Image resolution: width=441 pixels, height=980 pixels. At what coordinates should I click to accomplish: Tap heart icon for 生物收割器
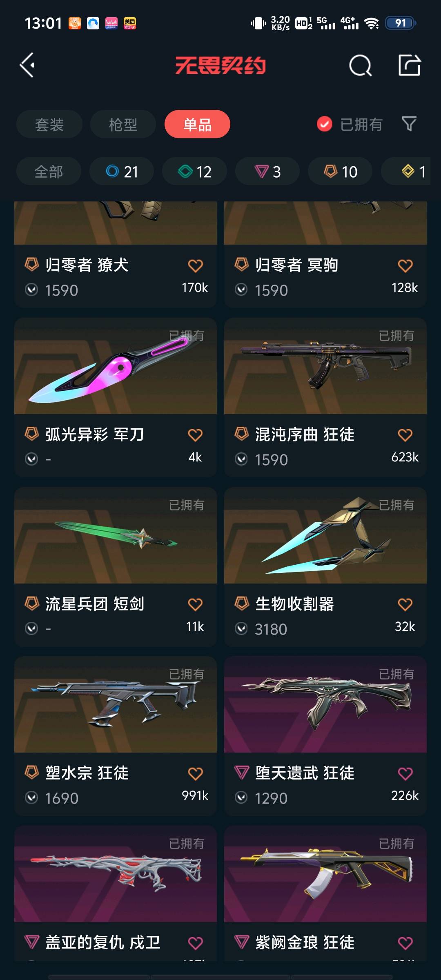tap(405, 604)
